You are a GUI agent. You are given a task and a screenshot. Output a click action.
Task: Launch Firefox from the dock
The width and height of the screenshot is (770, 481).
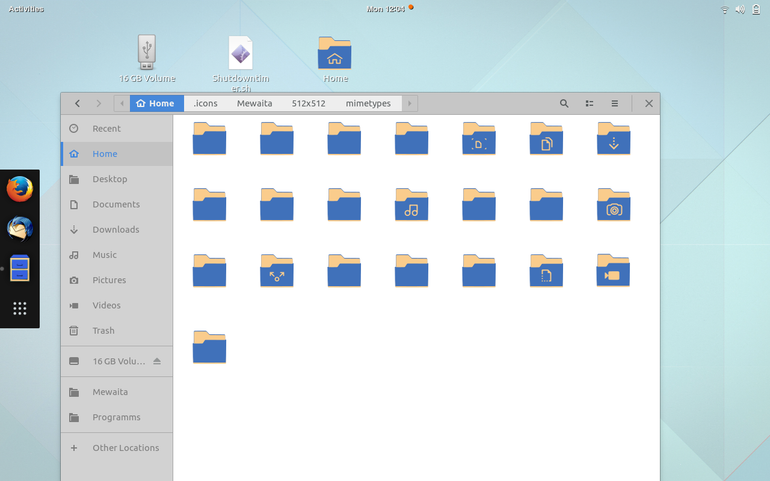20,189
